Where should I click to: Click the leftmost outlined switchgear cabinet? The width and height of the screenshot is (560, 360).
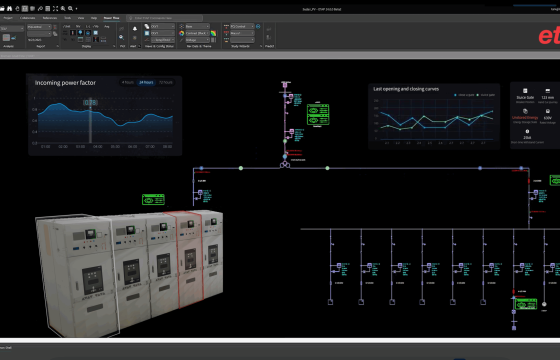(77, 275)
